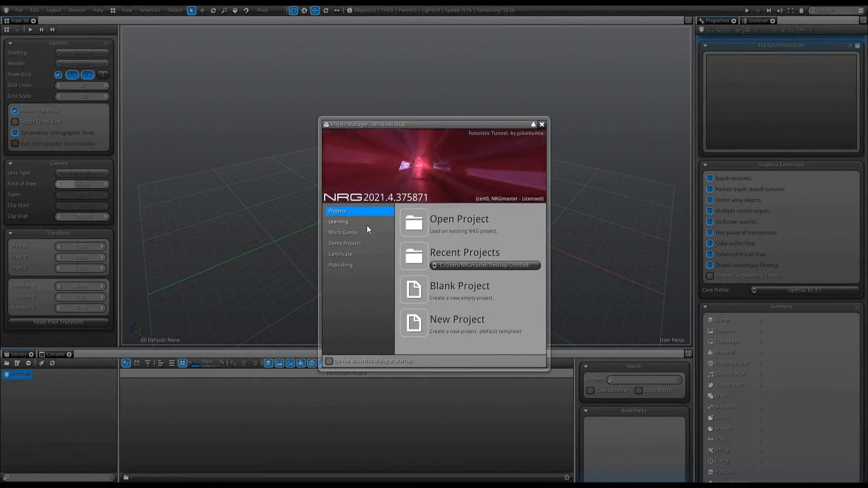The height and width of the screenshot is (488, 868).
Task: Click the library refresh icon
Action: [52, 363]
